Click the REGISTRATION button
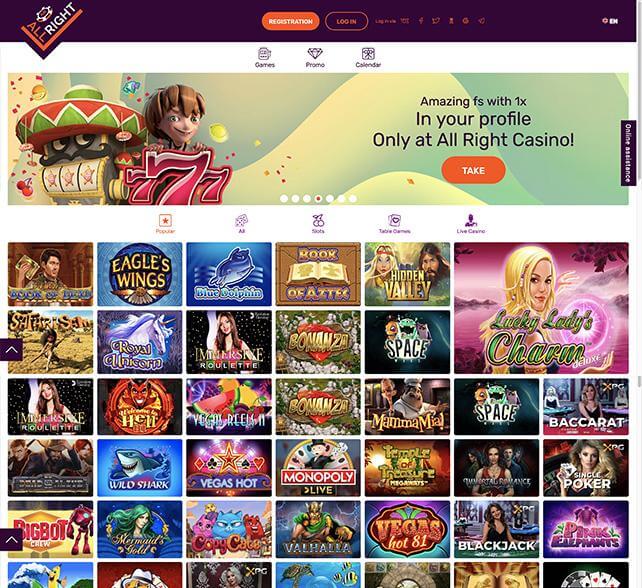Image resolution: width=642 pixels, height=588 pixels. tap(290, 21)
